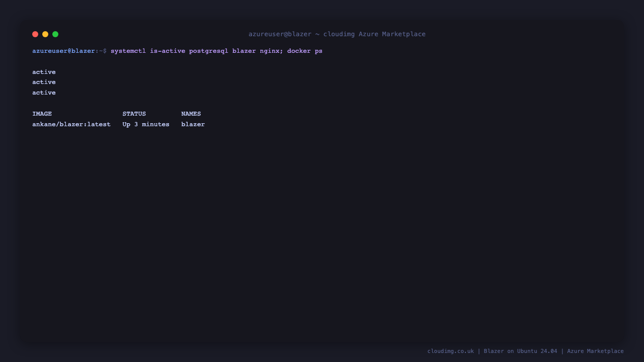Click the IMAGE column header
The height and width of the screenshot is (362, 644).
(x=42, y=114)
